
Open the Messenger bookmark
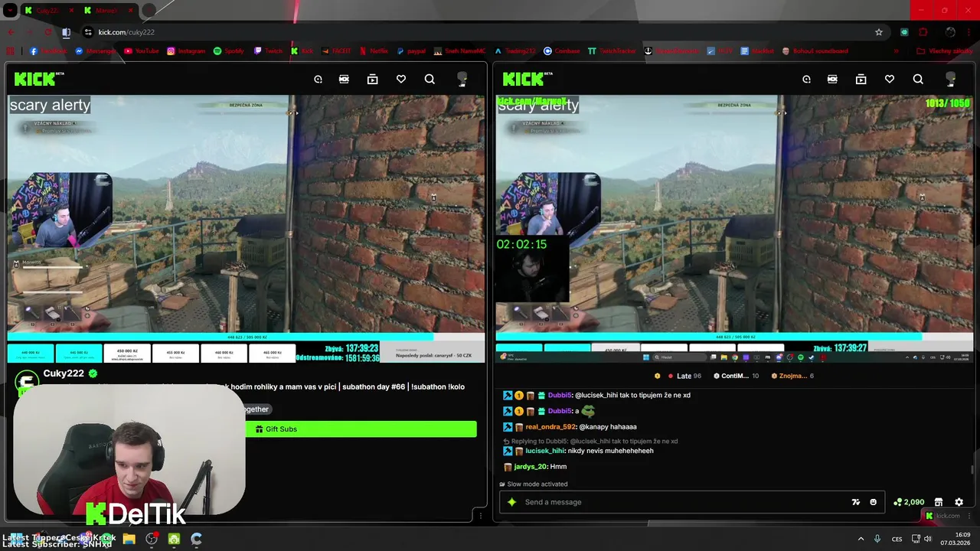[95, 51]
